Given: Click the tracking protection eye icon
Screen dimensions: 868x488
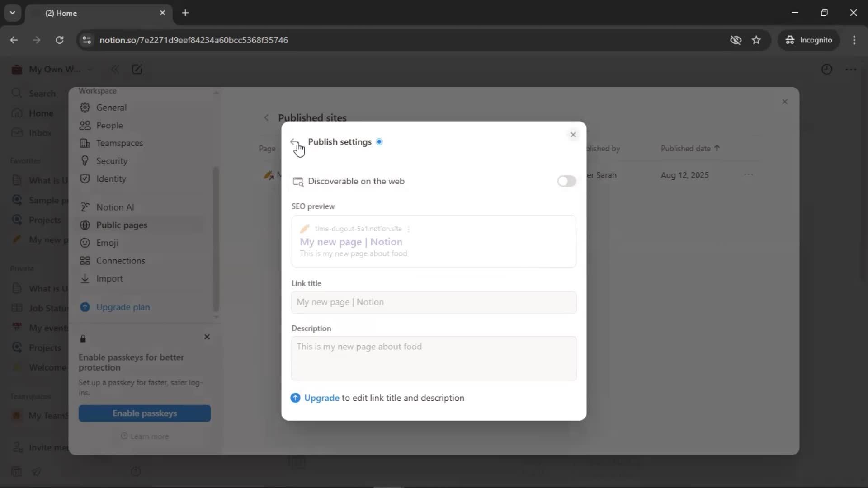Looking at the screenshot, I should coord(736,40).
